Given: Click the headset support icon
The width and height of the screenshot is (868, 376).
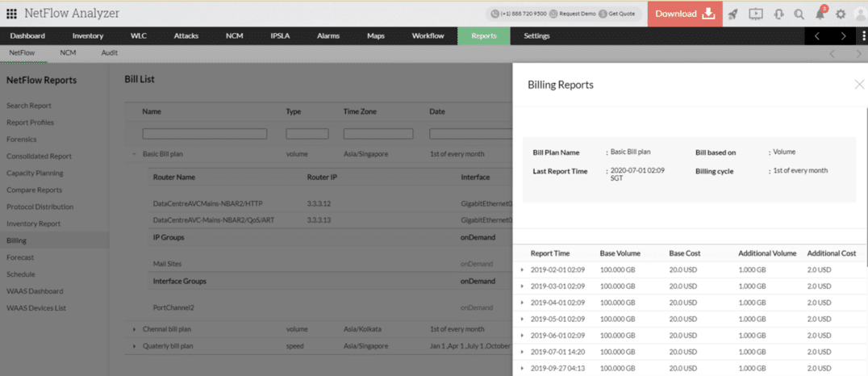Looking at the screenshot, I should pyautogui.click(x=778, y=14).
